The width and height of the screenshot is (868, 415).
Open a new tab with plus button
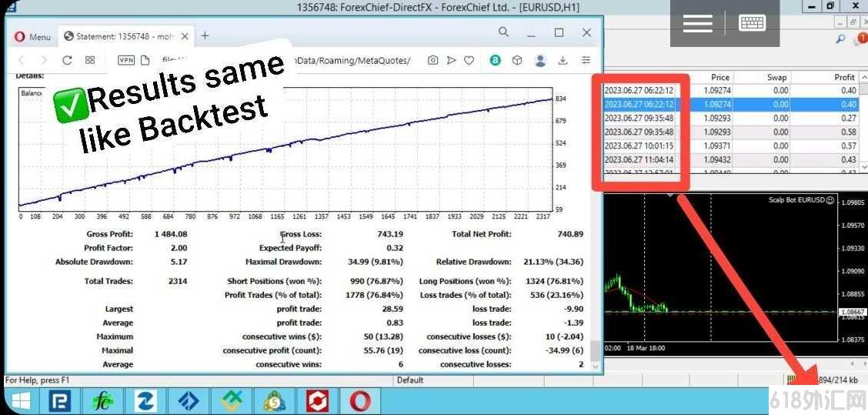tap(205, 36)
